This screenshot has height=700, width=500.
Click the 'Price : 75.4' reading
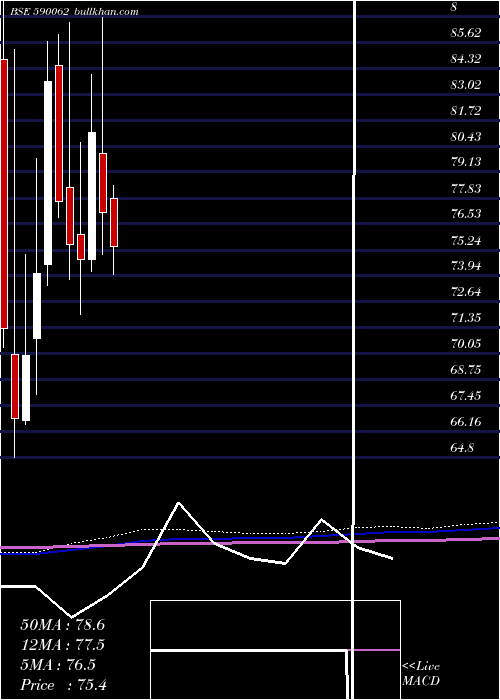pos(63,685)
